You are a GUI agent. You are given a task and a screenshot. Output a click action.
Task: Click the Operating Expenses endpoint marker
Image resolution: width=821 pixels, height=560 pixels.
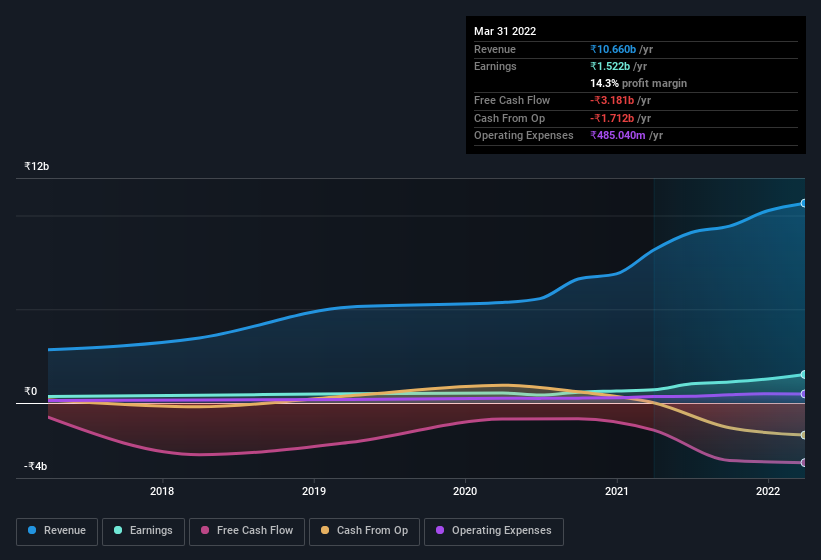[x=804, y=394]
